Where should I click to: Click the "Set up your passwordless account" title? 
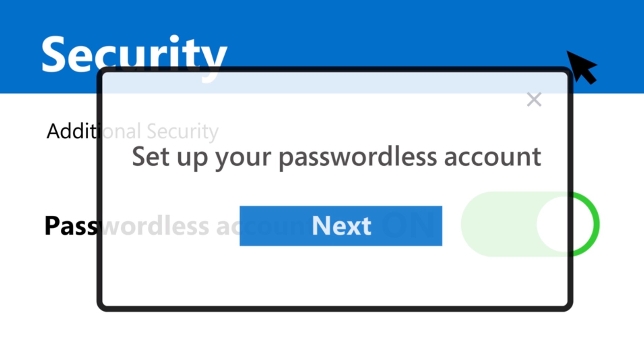pos(336,157)
